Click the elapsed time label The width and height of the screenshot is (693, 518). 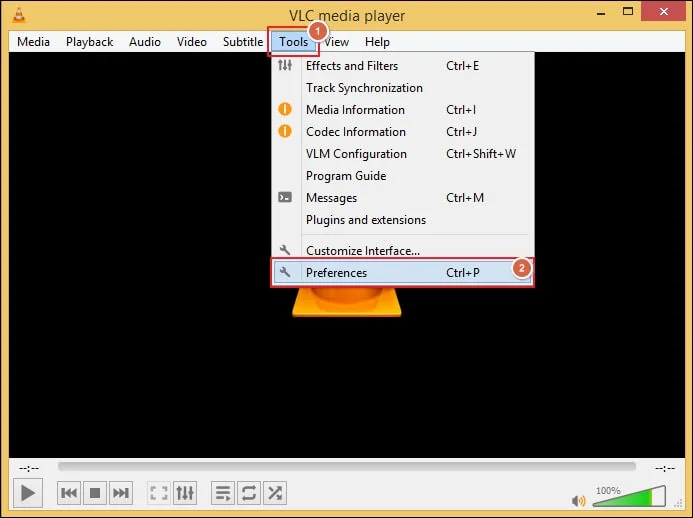tap(29, 468)
